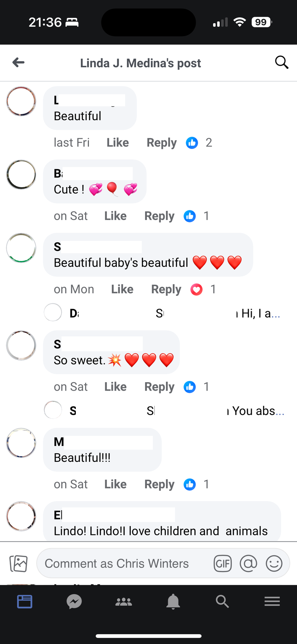
Task: Open the photo gallery picker
Action: (19, 563)
